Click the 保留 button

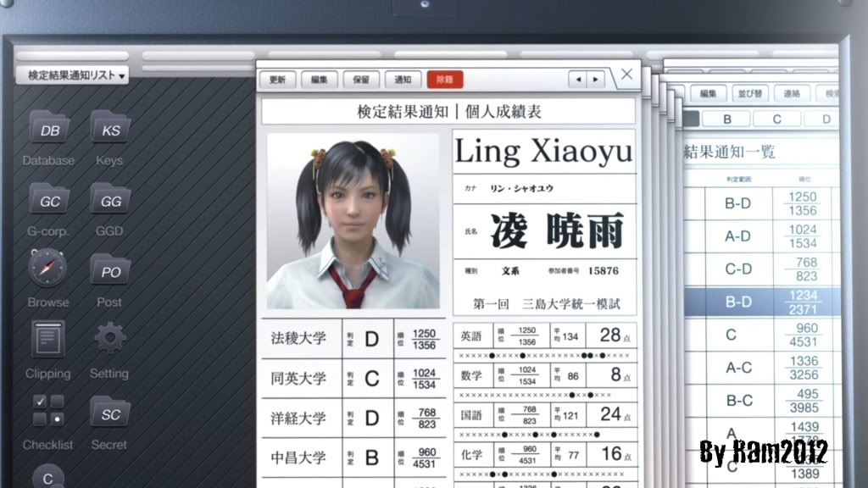tap(361, 80)
